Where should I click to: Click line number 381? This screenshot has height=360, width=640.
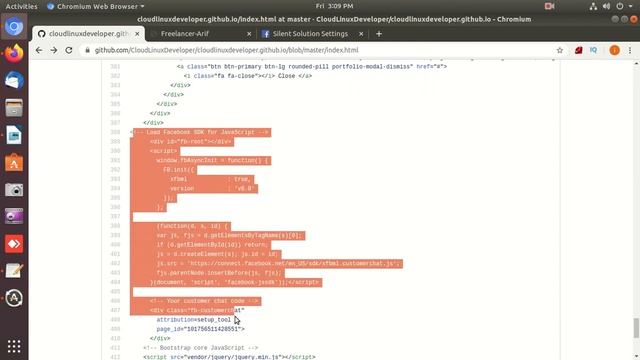point(115,67)
